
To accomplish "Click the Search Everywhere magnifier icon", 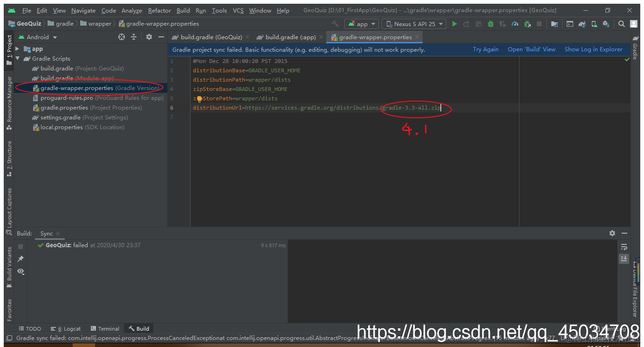I will pos(622,24).
